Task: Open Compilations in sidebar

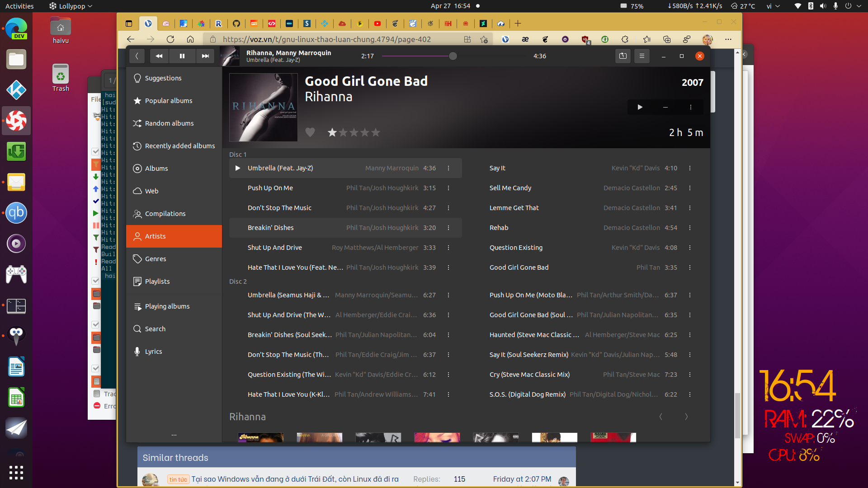Action: [x=174, y=214]
